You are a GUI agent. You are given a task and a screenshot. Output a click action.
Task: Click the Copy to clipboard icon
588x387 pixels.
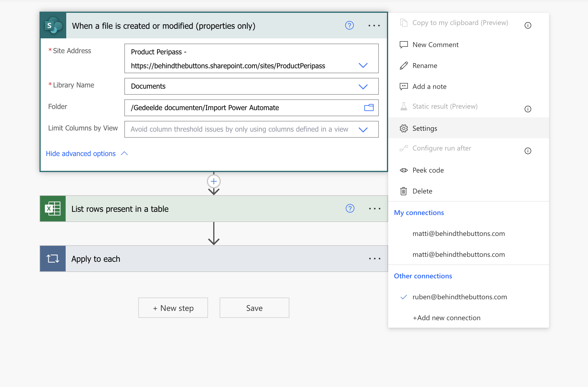(x=404, y=23)
